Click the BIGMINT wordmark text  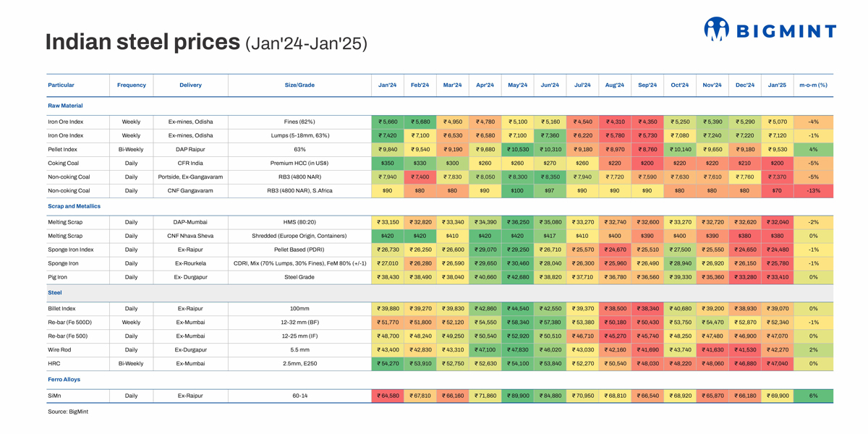(786, 31)
